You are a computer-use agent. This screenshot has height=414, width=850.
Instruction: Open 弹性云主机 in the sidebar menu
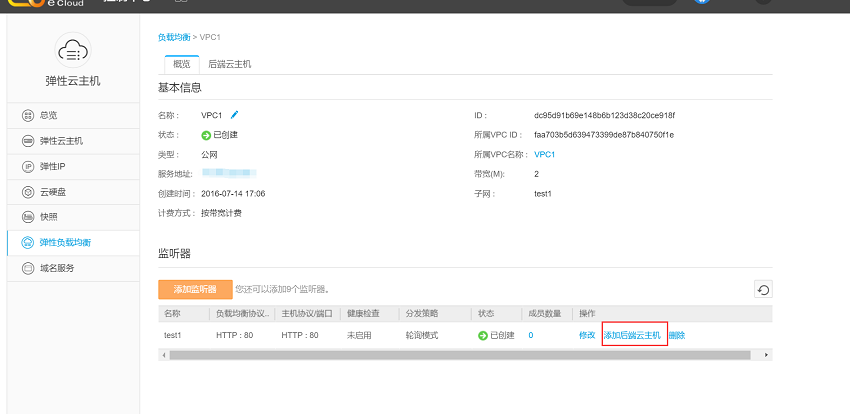point(60,141)
